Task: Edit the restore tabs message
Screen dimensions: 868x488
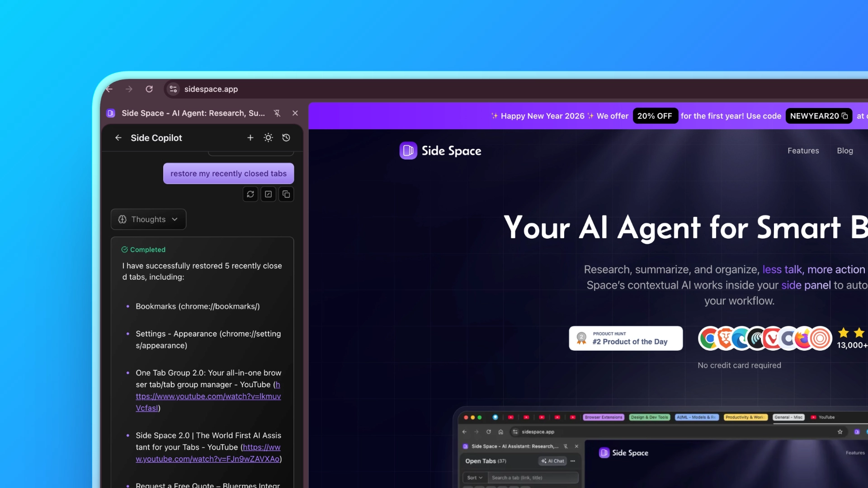Action: [268, 194]
